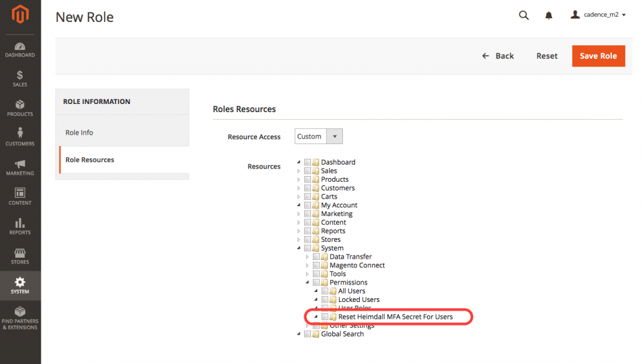Image resolution: width=642 pixels, height=364 pixels.
Task: Open the Dashboard sidebar icon
Action: tap(20, 49)
